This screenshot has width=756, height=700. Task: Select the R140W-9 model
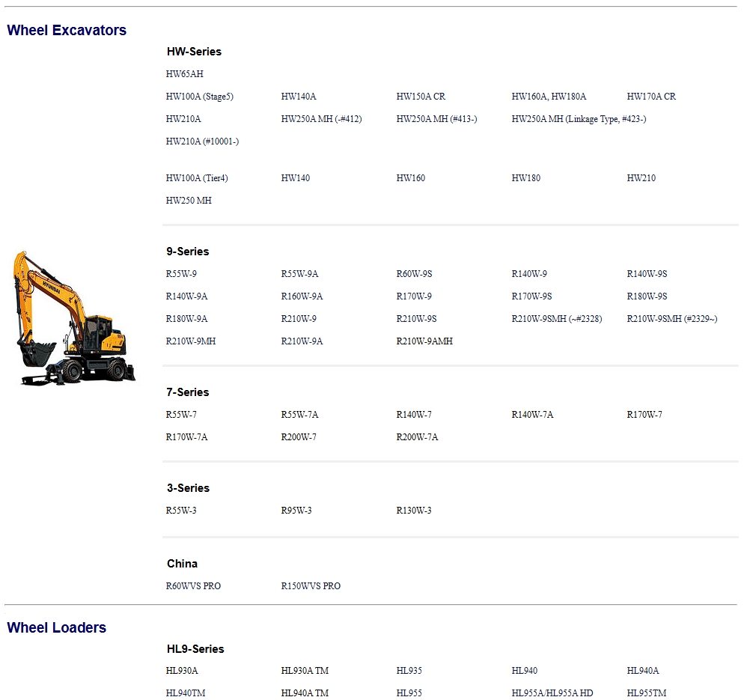point(529,274)
